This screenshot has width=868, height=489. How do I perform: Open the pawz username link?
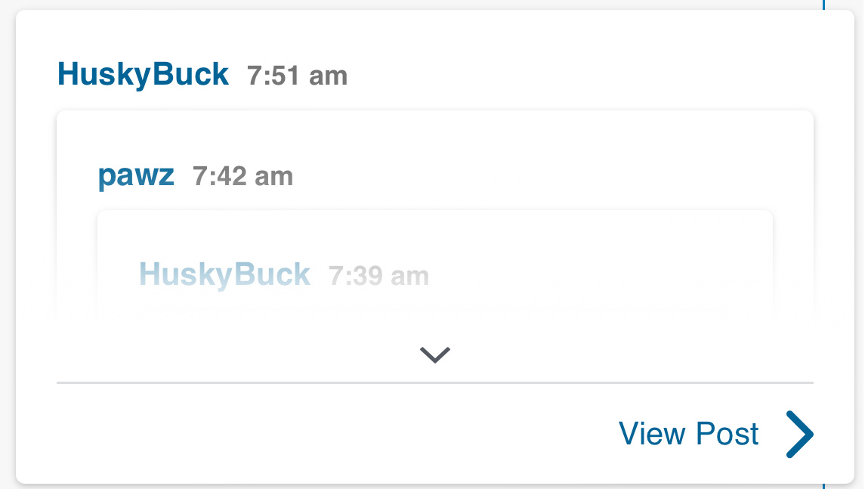[x=136, y=176]
